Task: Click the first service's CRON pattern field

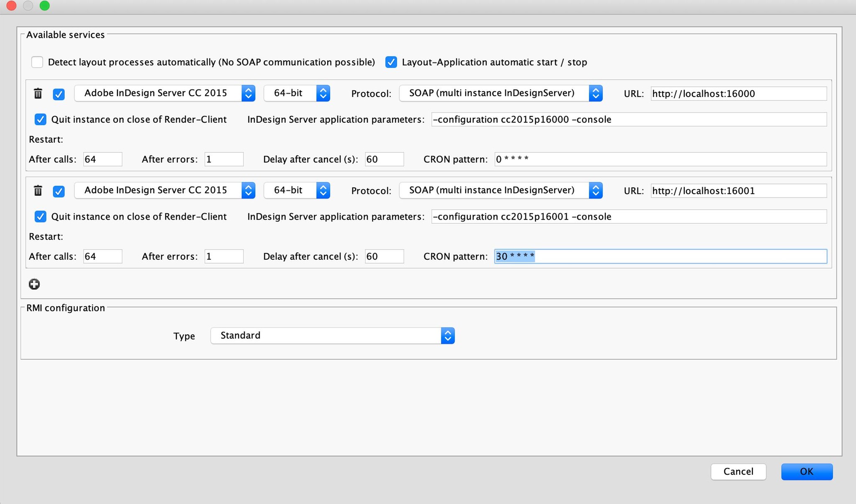Action: 660,159
